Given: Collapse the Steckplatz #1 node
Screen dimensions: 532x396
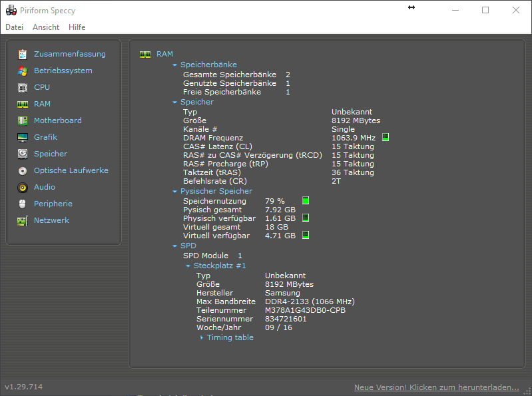Looking at the screenshot, I should pos(188,266).
